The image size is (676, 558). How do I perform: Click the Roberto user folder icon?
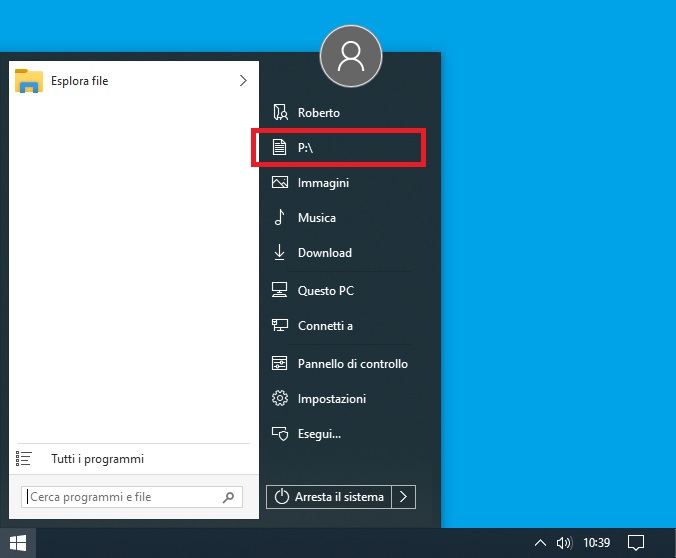(280, 113)
